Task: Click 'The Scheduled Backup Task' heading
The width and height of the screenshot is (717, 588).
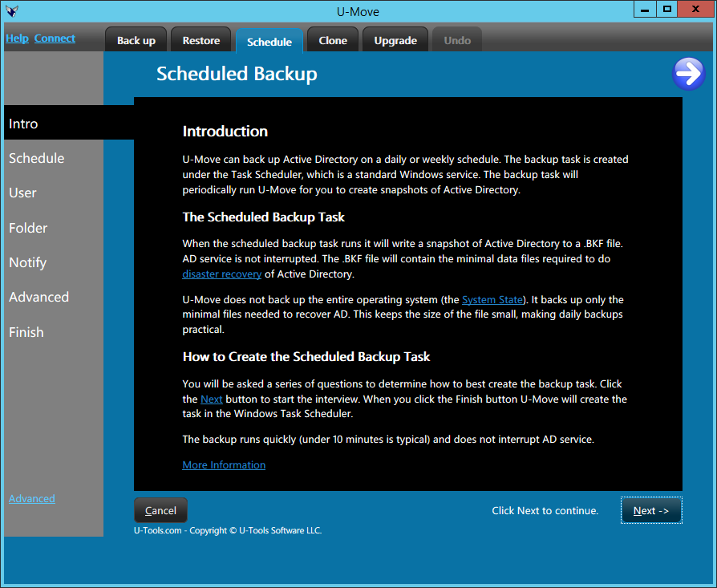Action: (x=263, y=217)
